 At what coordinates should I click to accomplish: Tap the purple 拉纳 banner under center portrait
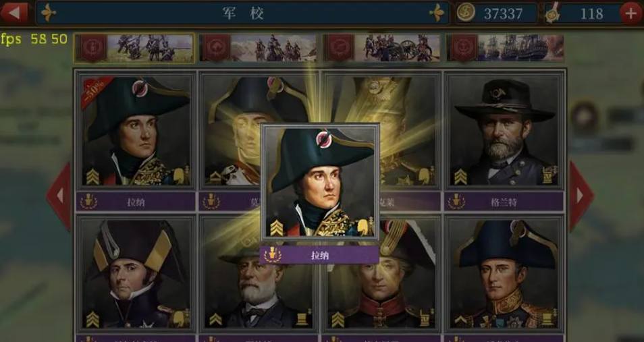(x=319, y=255)
